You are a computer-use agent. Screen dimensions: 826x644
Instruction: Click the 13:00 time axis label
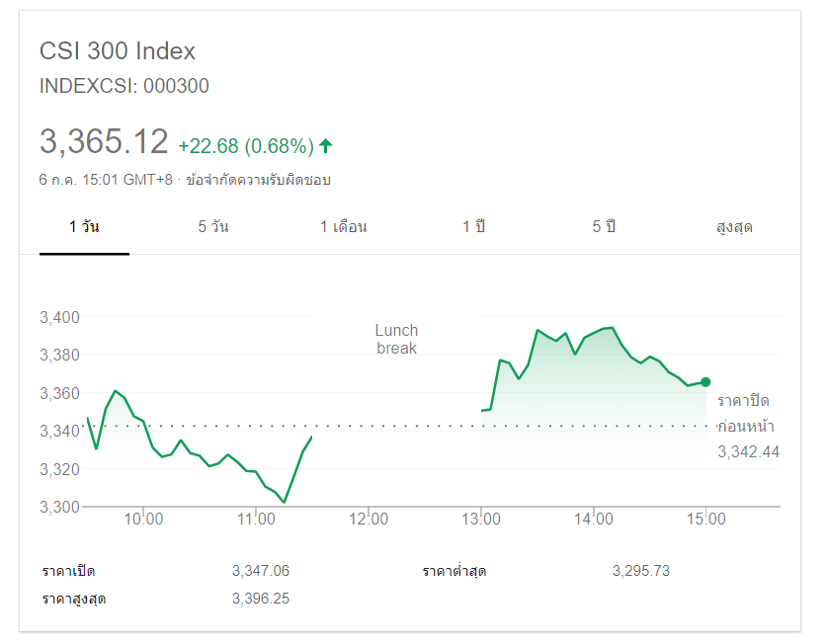pos(481,519)
